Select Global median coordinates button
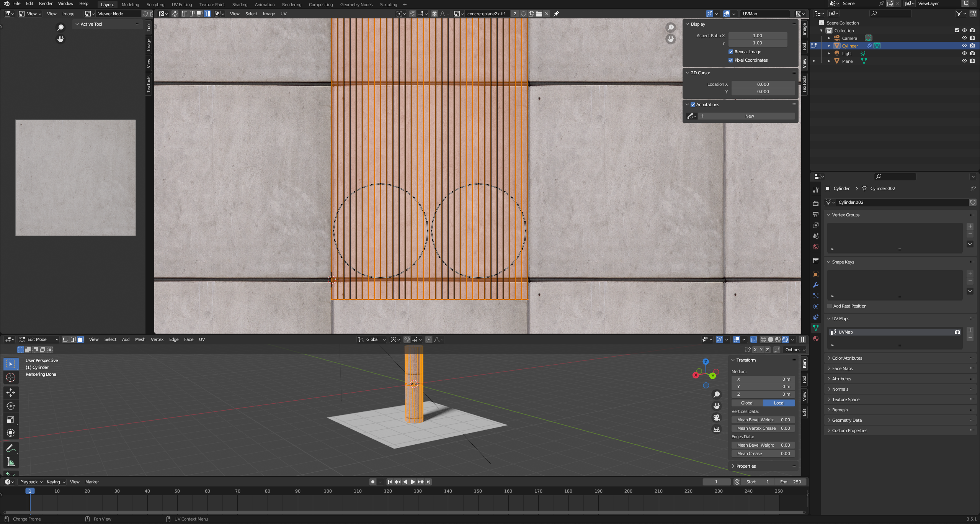Viewport: 980px width, 524px height. click(x=747, y=403)
